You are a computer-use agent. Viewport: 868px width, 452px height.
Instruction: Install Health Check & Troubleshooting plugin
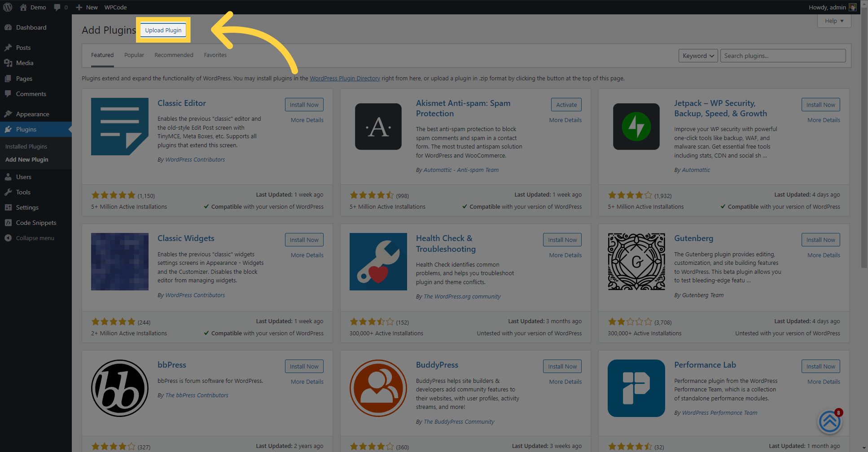pyautogui.click(x=562, y=240)
